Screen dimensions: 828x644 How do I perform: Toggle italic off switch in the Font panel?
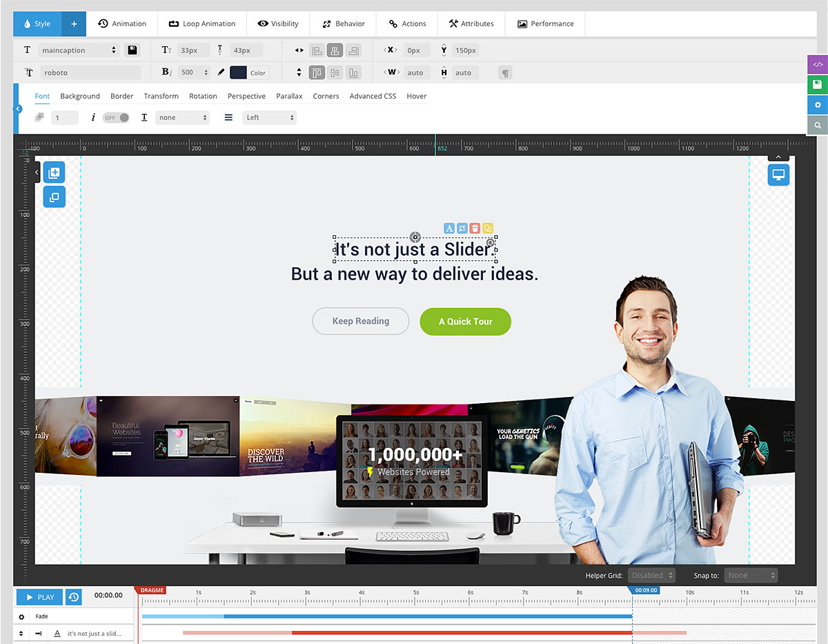(116, 117)
